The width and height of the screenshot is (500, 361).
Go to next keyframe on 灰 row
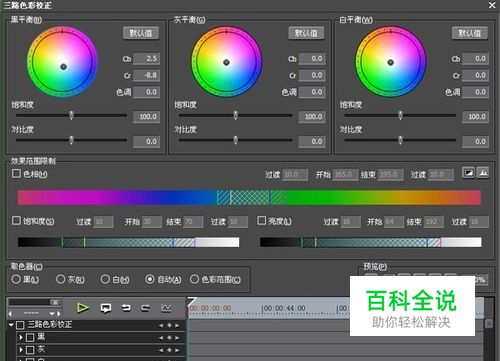coord(177,350)
